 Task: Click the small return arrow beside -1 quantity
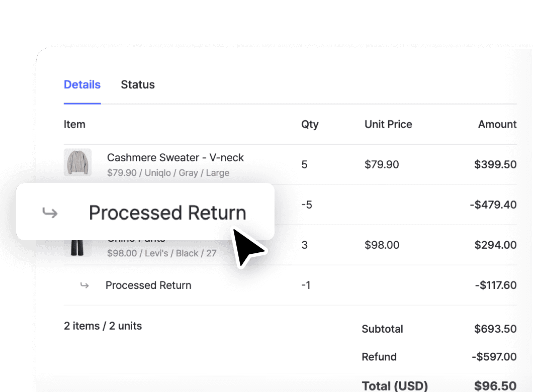84,285
